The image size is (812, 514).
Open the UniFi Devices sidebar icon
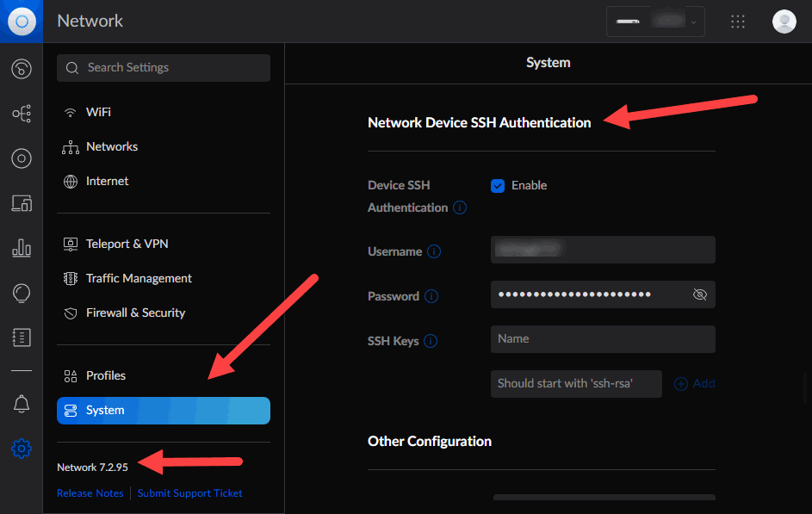(21, 158)
